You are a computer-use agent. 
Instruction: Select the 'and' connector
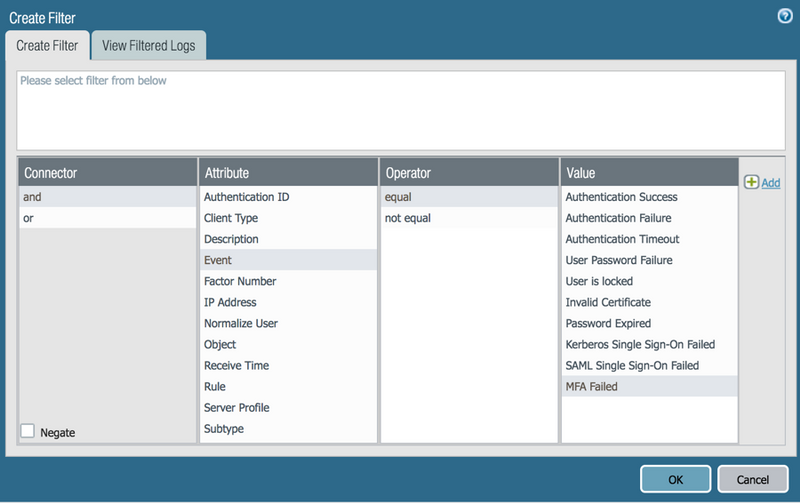[108, 197]
